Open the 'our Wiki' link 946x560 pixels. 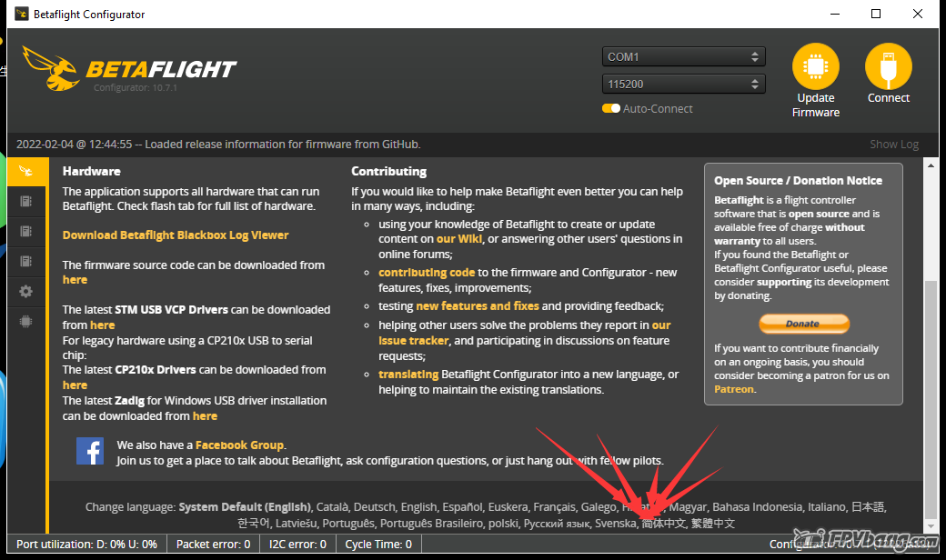[x=459, y=239]
